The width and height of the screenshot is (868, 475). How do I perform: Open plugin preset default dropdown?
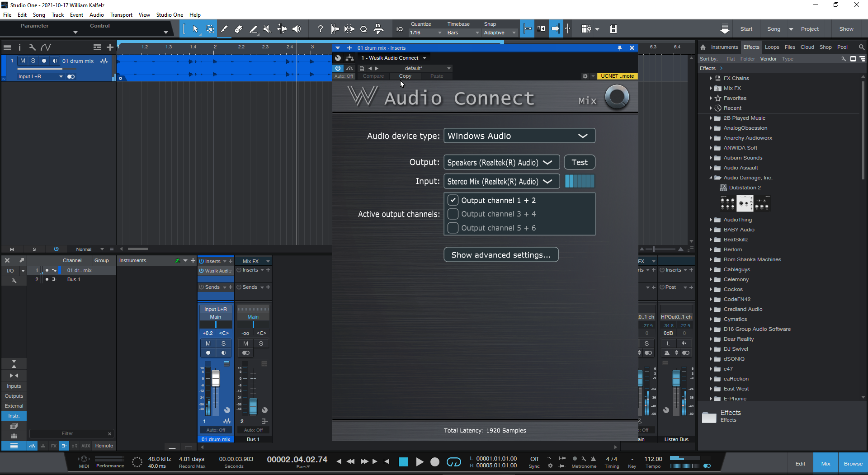coord(416,68)
